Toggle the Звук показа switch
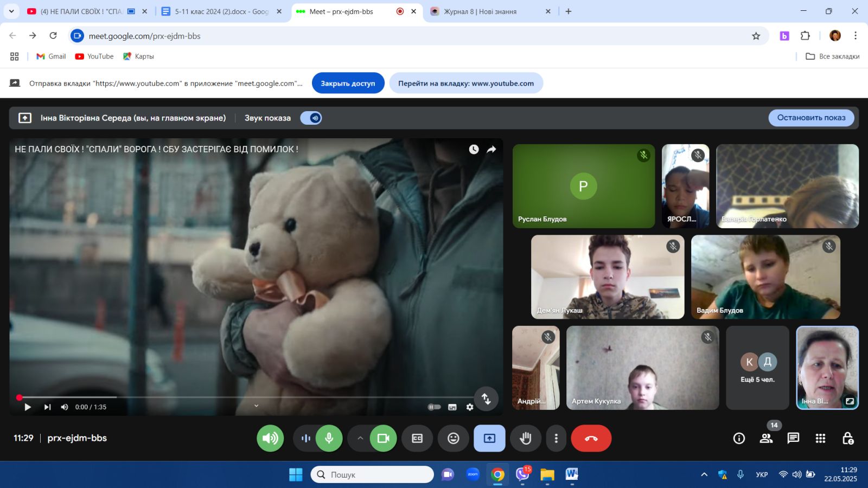The image size is (868, 488). tap(311, 118)
